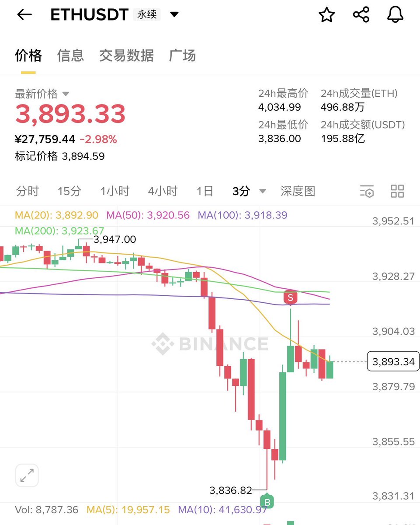Open the 广场 tab
Image resolution: width=420 pixels, height=525 pixels.
click(x=182, y=56)
